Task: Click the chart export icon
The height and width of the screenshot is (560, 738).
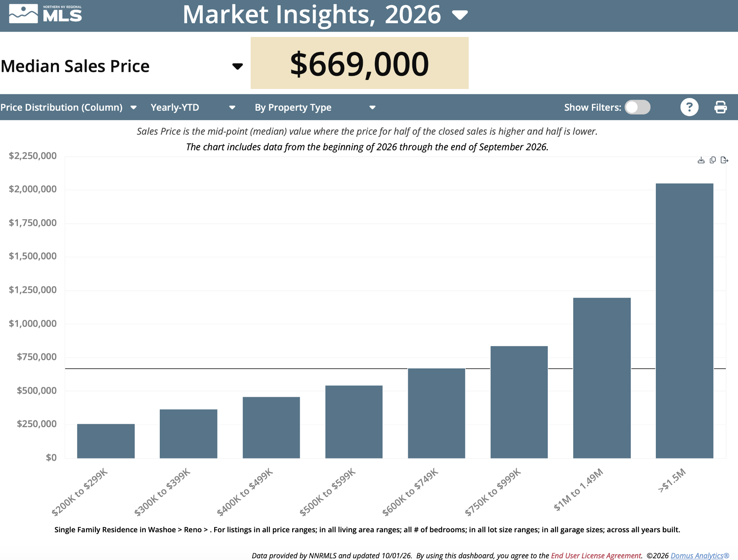Action: (725, 160)
